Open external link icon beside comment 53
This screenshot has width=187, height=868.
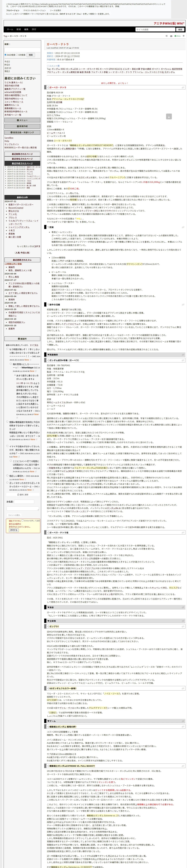click(x=25, y=479)
